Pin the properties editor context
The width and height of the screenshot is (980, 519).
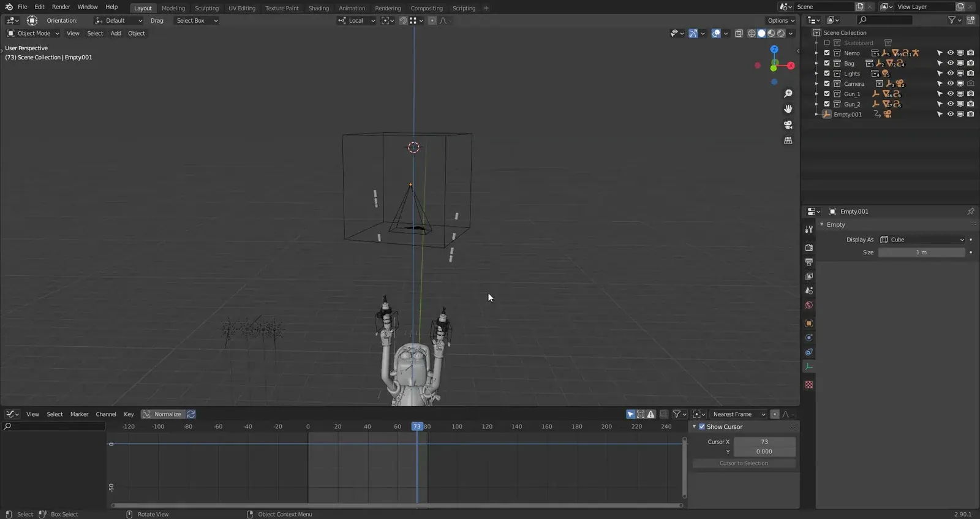click(970, 211)
